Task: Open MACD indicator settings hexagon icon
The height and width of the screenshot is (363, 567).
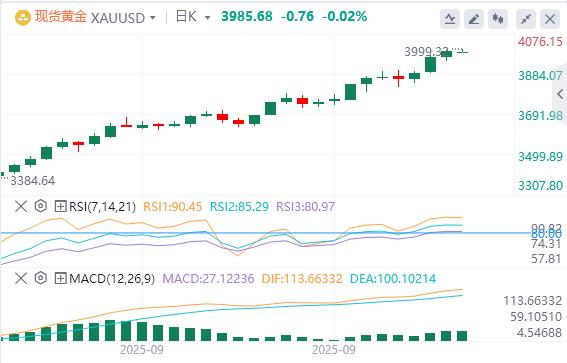Action: pos(41,278)
